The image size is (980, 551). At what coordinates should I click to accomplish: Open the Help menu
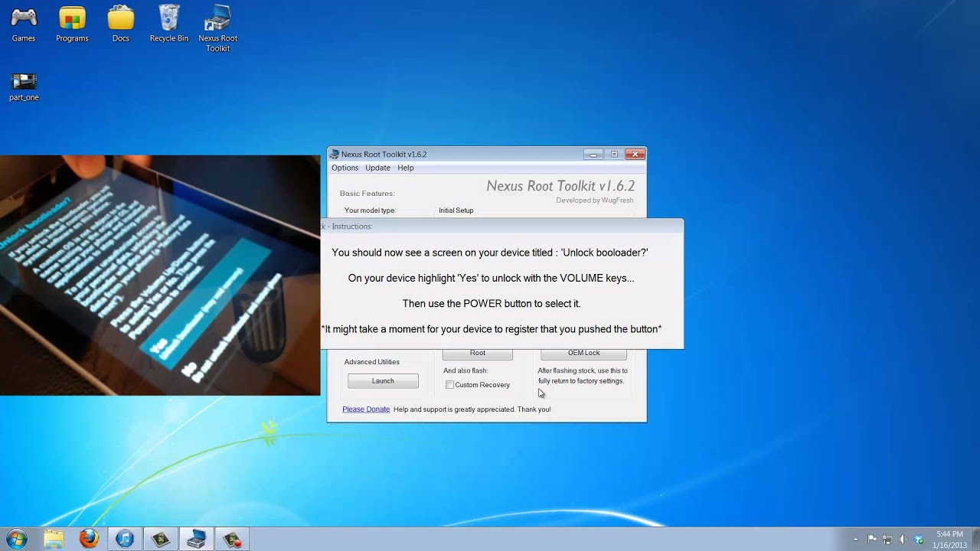pyautogui.click(x=405, y=168)
